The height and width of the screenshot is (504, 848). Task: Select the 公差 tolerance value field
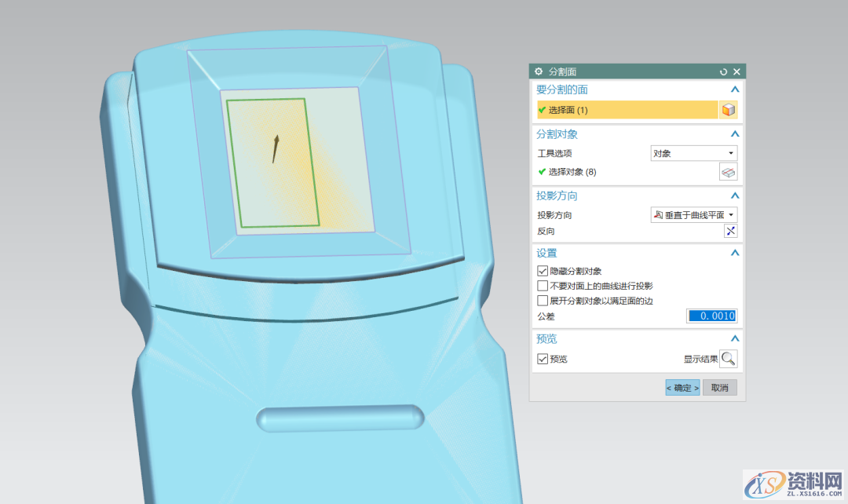point(712,316)
